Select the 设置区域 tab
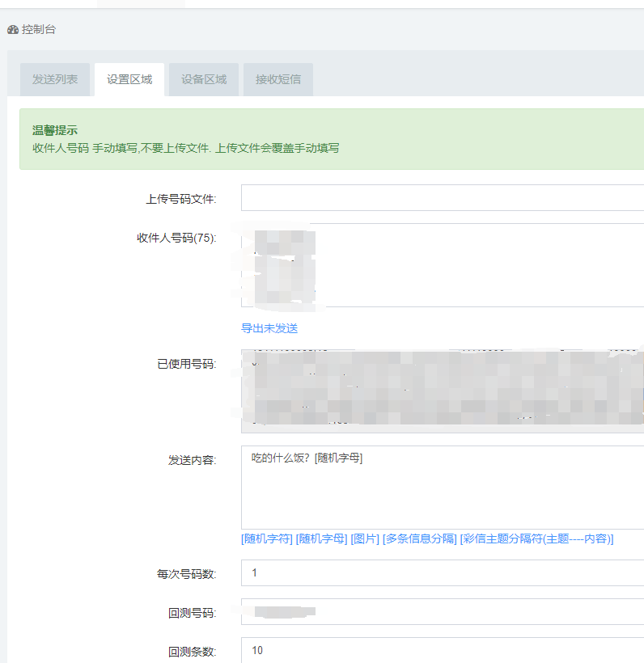The image size is (644, 663). tap(129, 80)
